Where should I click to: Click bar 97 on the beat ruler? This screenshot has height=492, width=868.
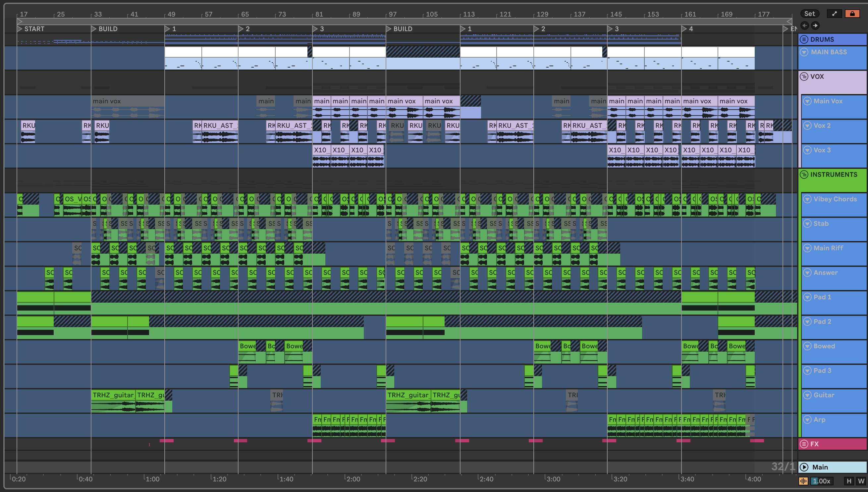392,14
